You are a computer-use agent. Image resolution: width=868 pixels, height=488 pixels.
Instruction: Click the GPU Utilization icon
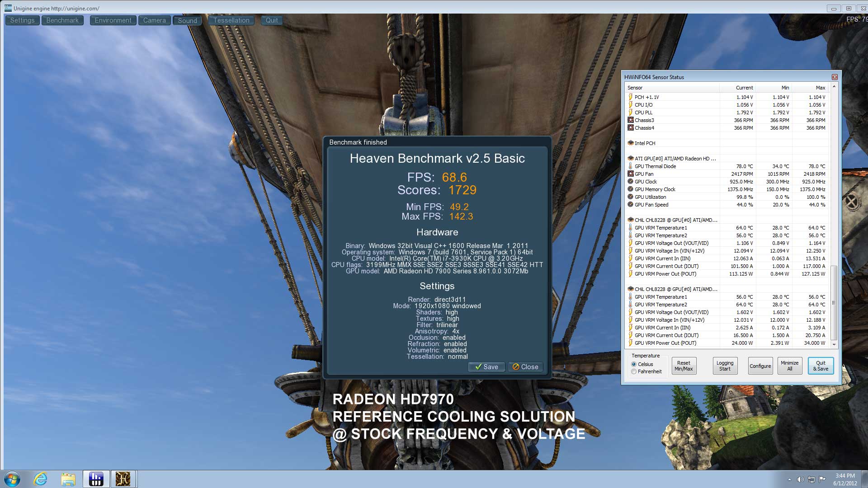[630, 197]
